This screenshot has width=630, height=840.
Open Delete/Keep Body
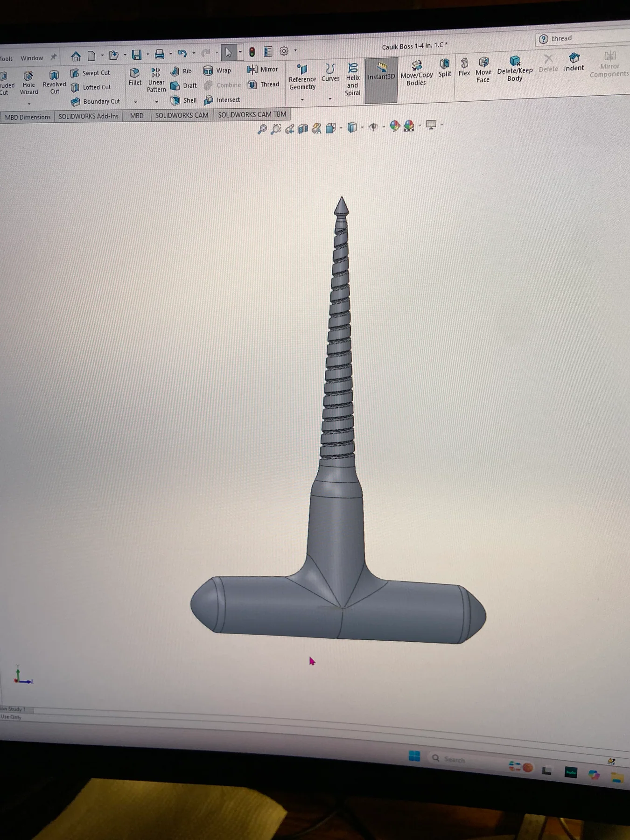pos(515,68)
